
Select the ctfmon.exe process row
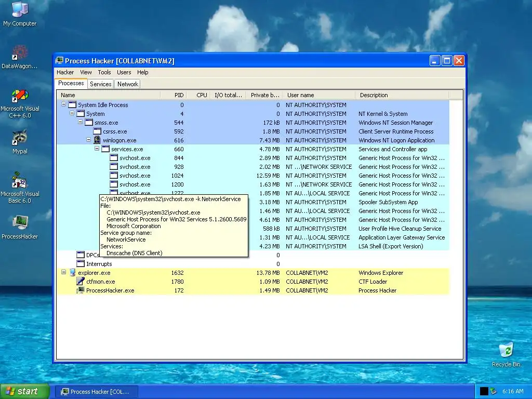pos(253,281)
